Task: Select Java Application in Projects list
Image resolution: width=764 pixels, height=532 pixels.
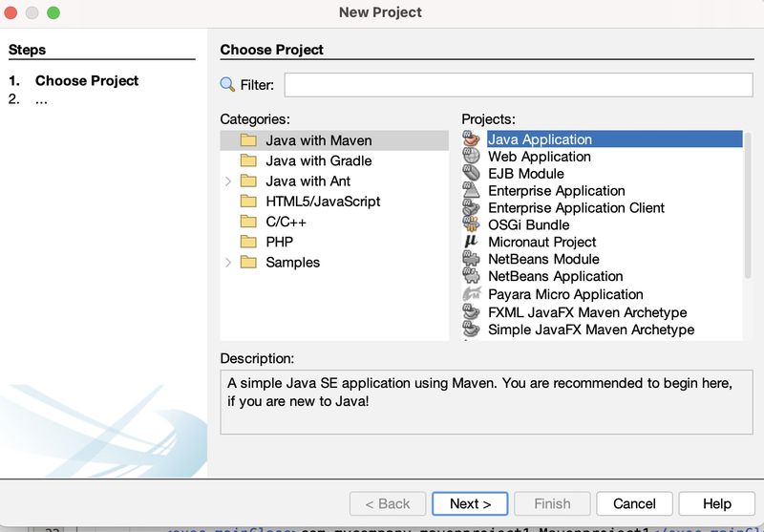Action: coord(614,139)
